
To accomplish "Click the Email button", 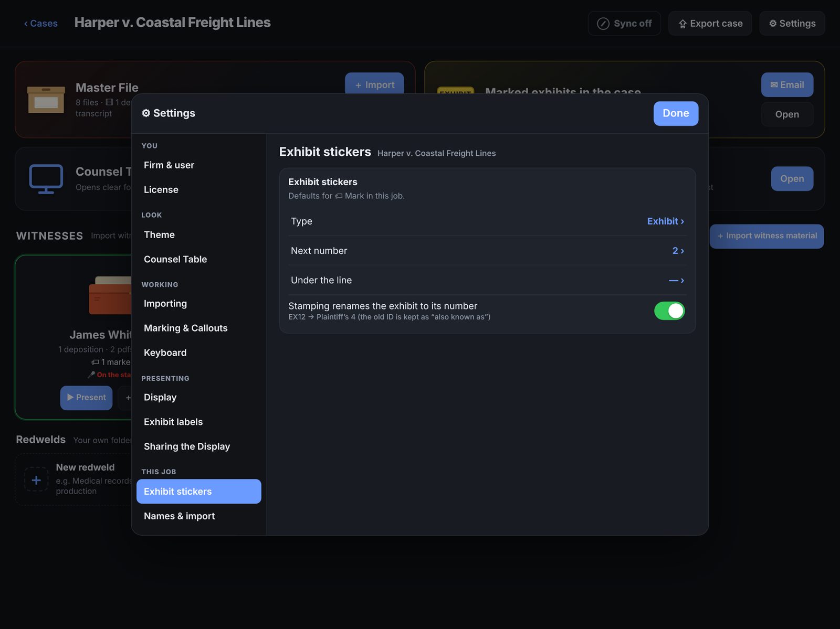I will point(787,85).
